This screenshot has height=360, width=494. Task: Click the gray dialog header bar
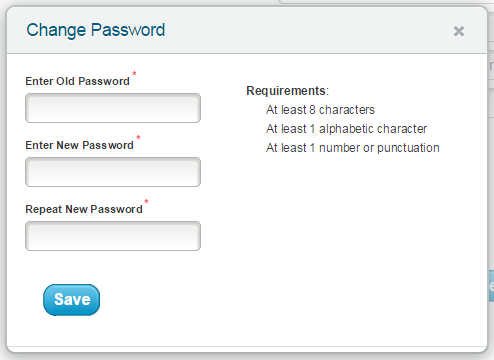[x=247, y=30]
